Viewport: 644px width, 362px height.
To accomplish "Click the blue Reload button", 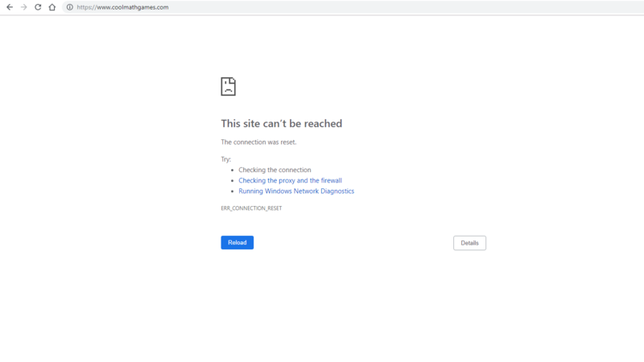I will 237,242.
